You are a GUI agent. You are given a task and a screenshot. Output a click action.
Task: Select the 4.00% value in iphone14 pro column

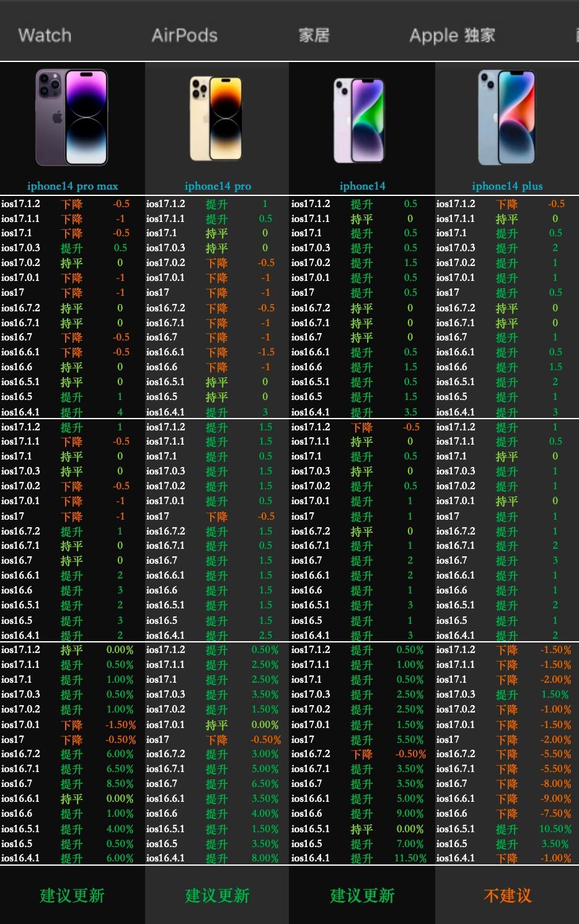tap(265, 814)
